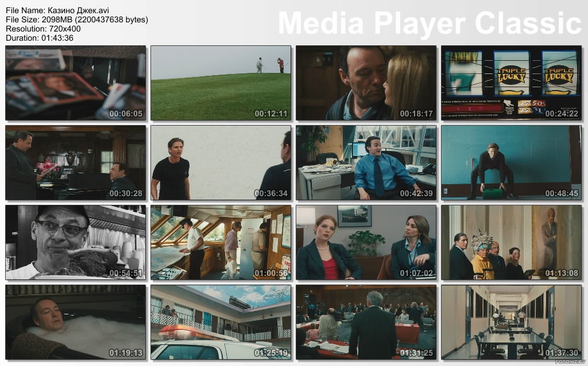Choose the frame timestamped 00:36:34

click(x=220, y=162)
